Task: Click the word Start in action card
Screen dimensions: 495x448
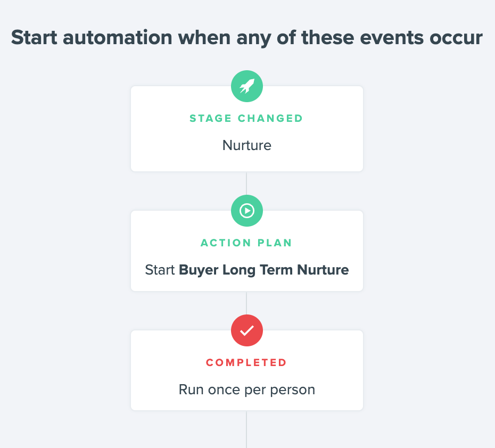Action: 160,270
